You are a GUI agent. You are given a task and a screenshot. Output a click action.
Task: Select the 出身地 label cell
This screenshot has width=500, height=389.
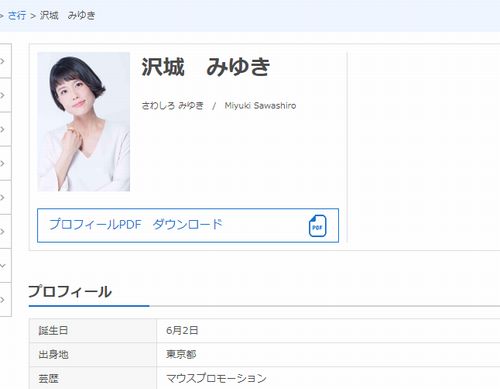coord(93,354)
